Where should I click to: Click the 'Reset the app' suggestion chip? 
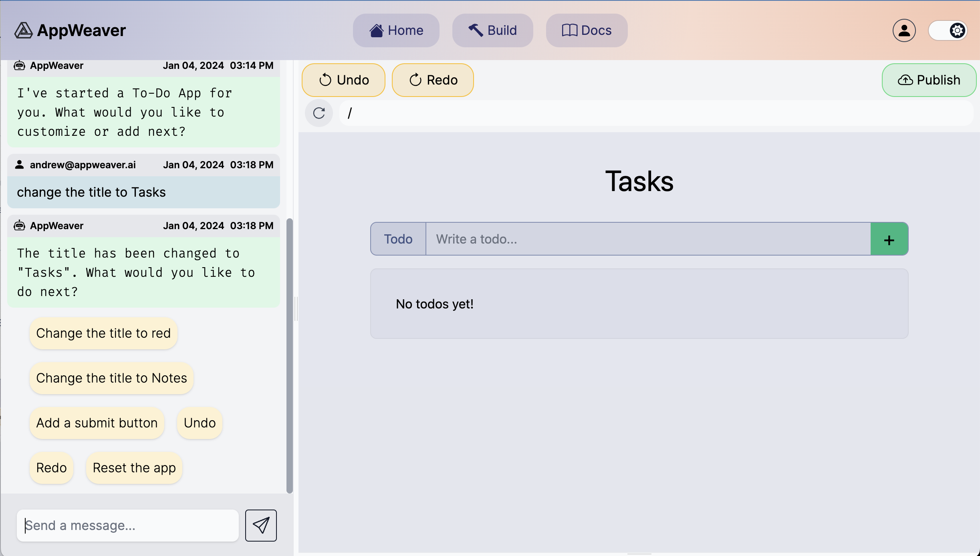[x=134, y=468]
